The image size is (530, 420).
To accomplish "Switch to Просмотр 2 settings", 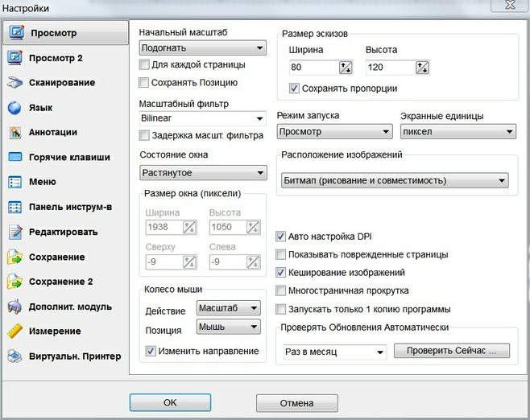I will pos(56,58).
